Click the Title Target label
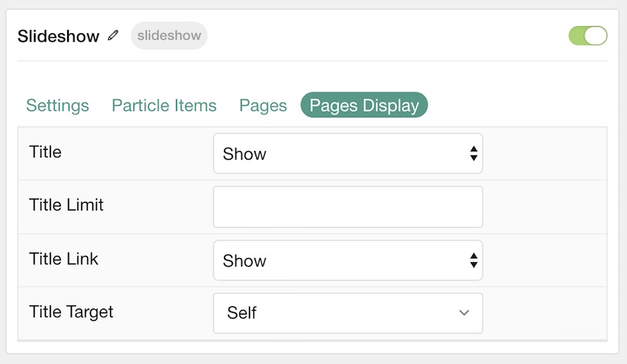 tap(71, 312)
